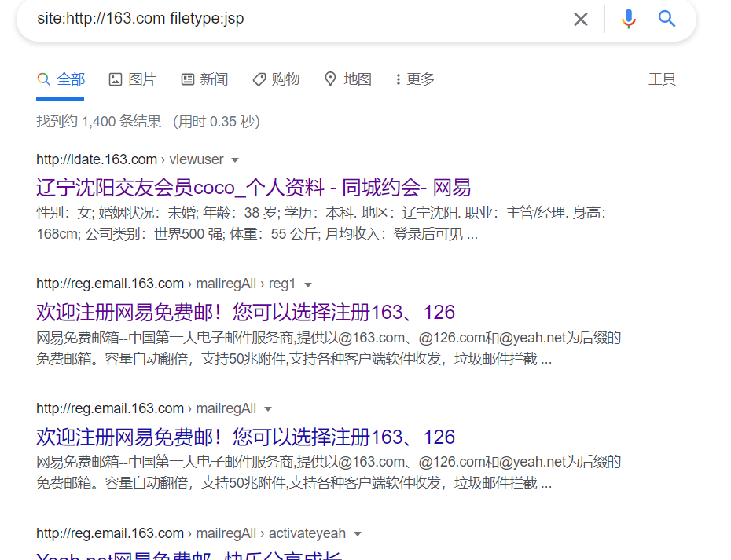Clear the search box with the X icon
Image resolution: width=731 pixels, height=560 pixels.
pyautogui.click(x=580, y=19)
